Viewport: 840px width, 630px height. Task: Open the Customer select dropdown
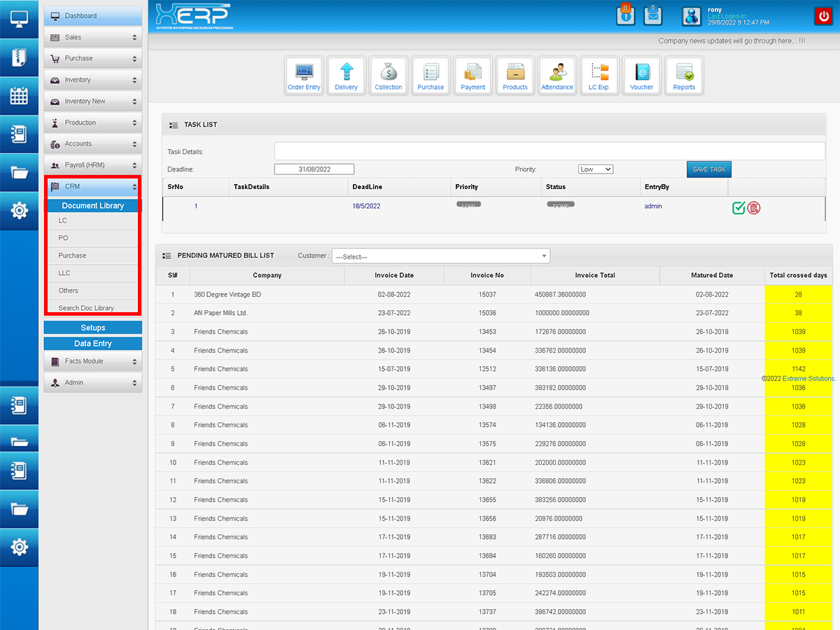pyautogui.click(x=441, y=257)
